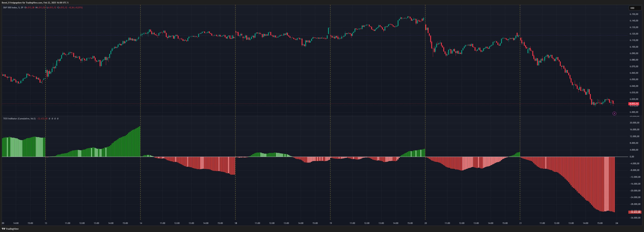
Task: Click date label 18 on time axis
Action: pos(236,223)
